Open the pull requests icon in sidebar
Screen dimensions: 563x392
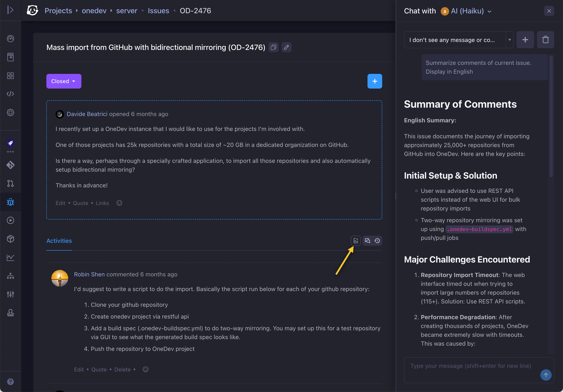tap(10, 183)
